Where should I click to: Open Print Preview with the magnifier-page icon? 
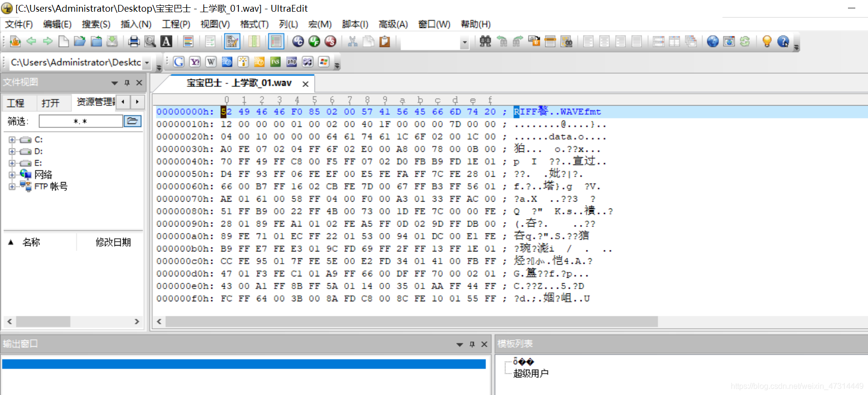(150, 42)
